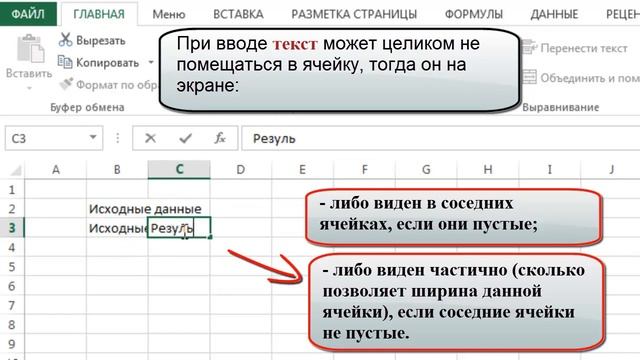Switch to the ВСТАВКА ribbon tab

point(238,14)
